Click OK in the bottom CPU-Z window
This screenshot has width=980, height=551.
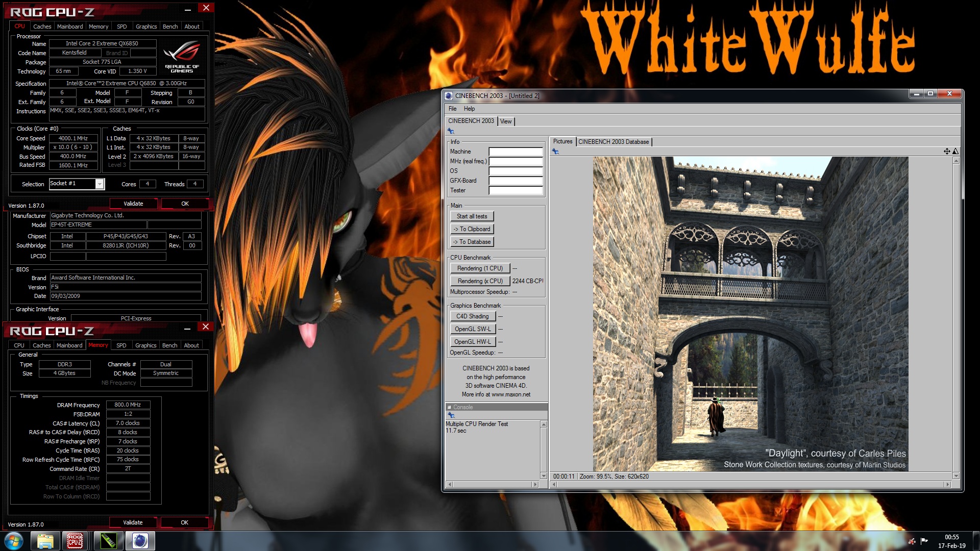pos(184,522)
